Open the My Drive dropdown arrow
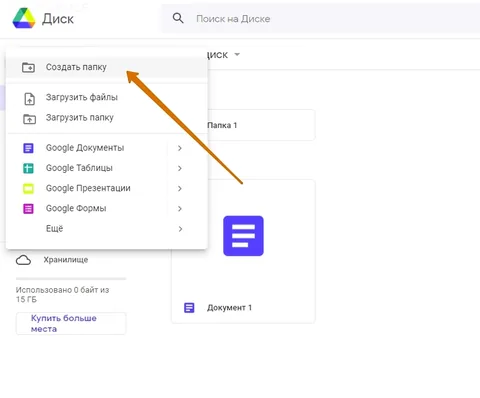Viewport: 480px width, 398px height. [x=237, y=54]
